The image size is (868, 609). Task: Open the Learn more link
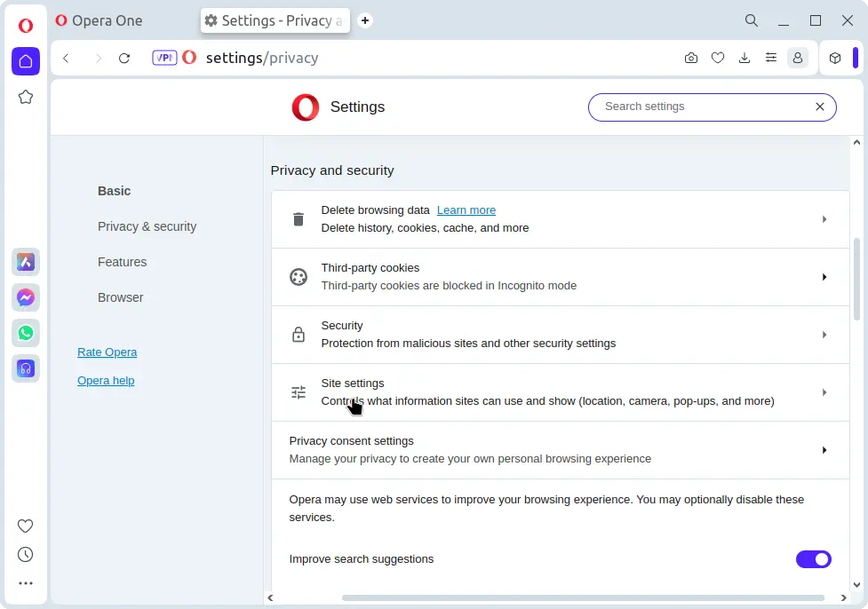coord(466,210)
